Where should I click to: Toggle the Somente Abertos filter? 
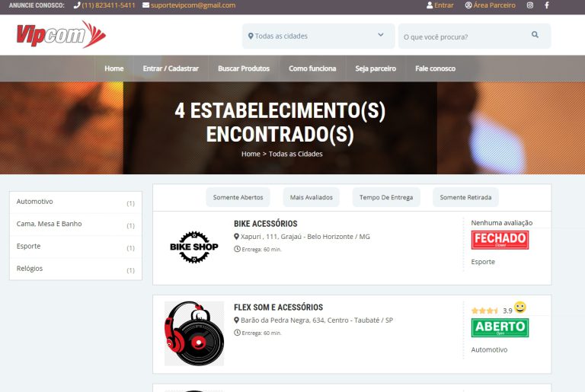click(238, 197)
